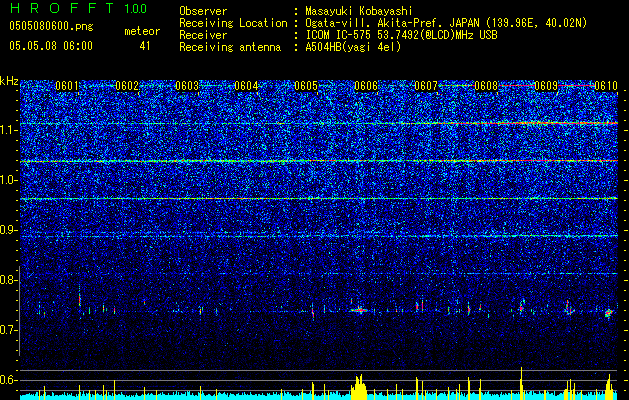Select the 0.9 frequency axis label
The height and width of the screenshot is (400, 629).
tap(8, 230)
